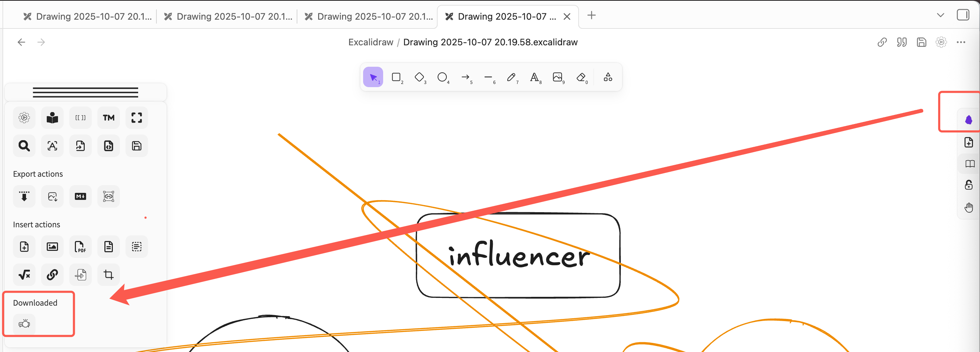The width and height of the screenshot is (980, 352).
Task: Click the 'influencer' text on the canvas
Action: [x=519, y=255]
